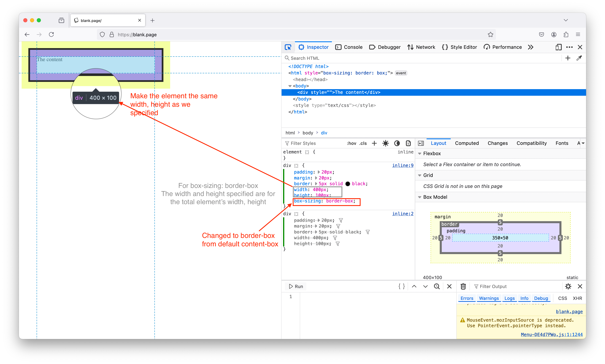The image size is (605, 364).
Task: Toggle the XHR console filter
Action: coord(577,298)
